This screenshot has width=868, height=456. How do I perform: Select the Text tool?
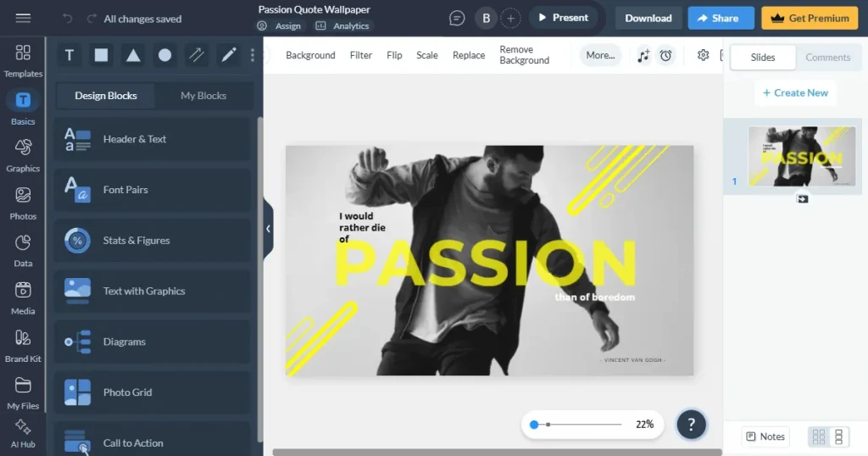[70, 55]
